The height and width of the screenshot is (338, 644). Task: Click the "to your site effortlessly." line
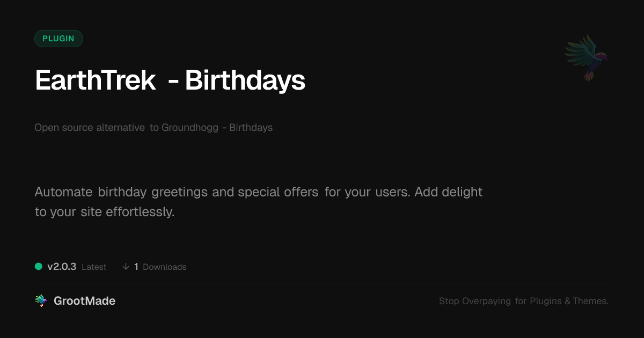[x=105, y=212]
